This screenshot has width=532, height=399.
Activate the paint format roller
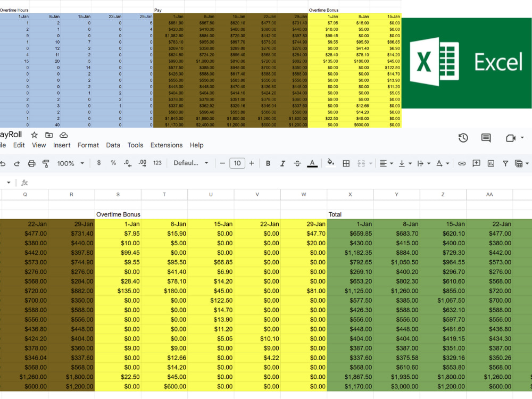[45, 163]
